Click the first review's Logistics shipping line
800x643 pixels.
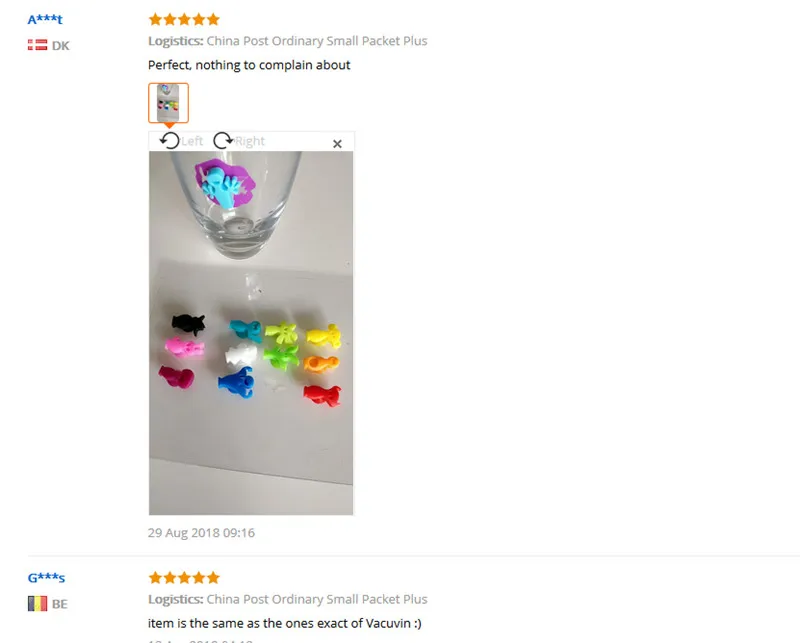288,41
